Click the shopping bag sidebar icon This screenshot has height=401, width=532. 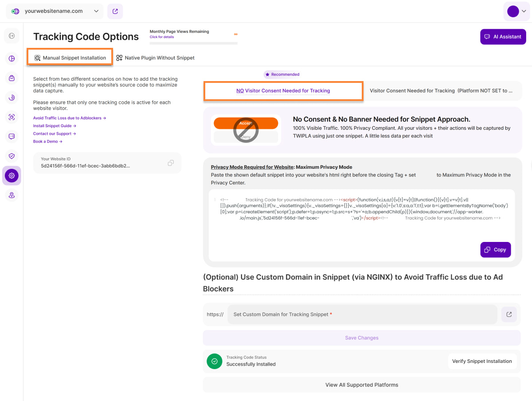[x=12, y=78]
